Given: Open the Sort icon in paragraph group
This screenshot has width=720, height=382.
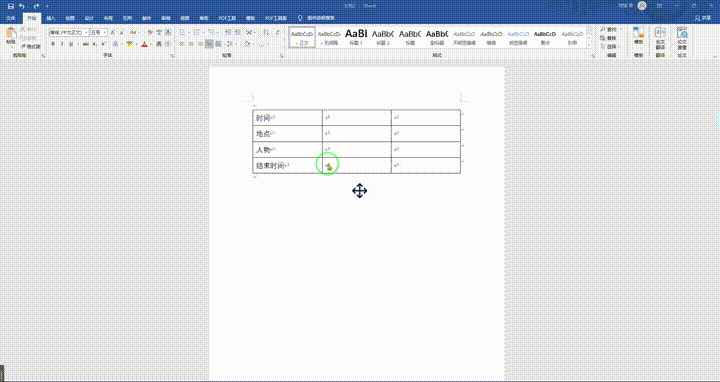Looking at the screenshot, I should 265,33.
